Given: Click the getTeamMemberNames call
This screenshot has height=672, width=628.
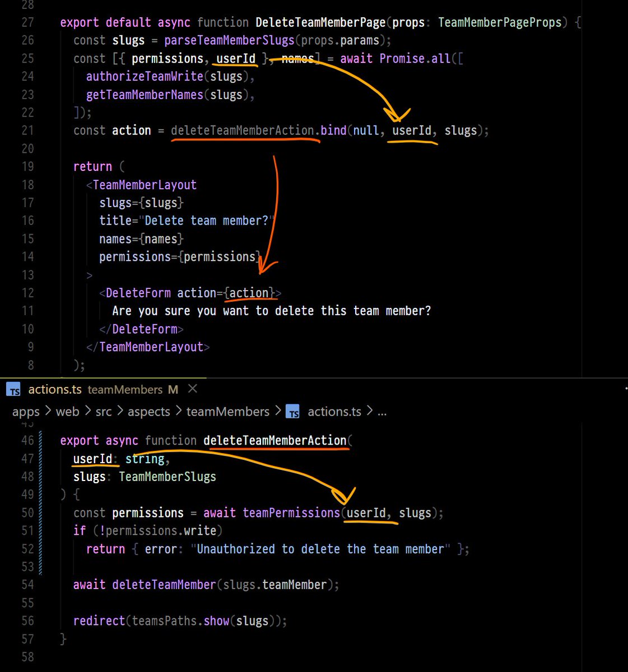Looking at the screenshot, I should click(x=145, y=95).
